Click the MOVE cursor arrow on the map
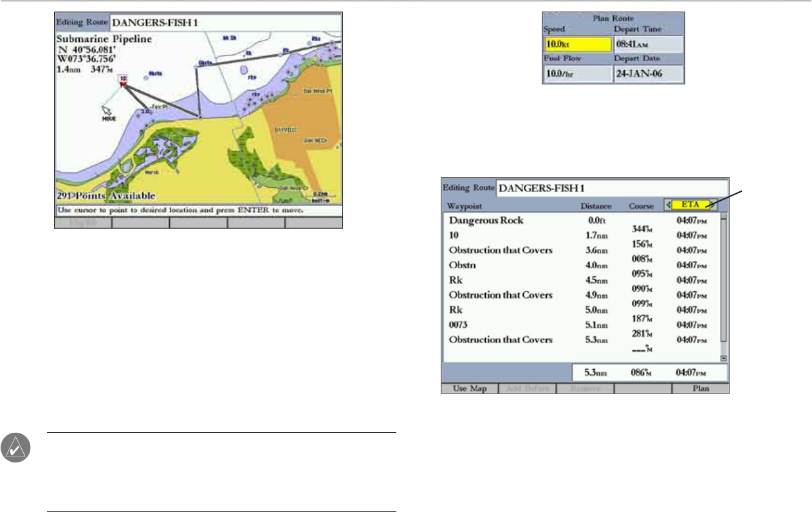The image size is (812, 512). pos(107,110)
